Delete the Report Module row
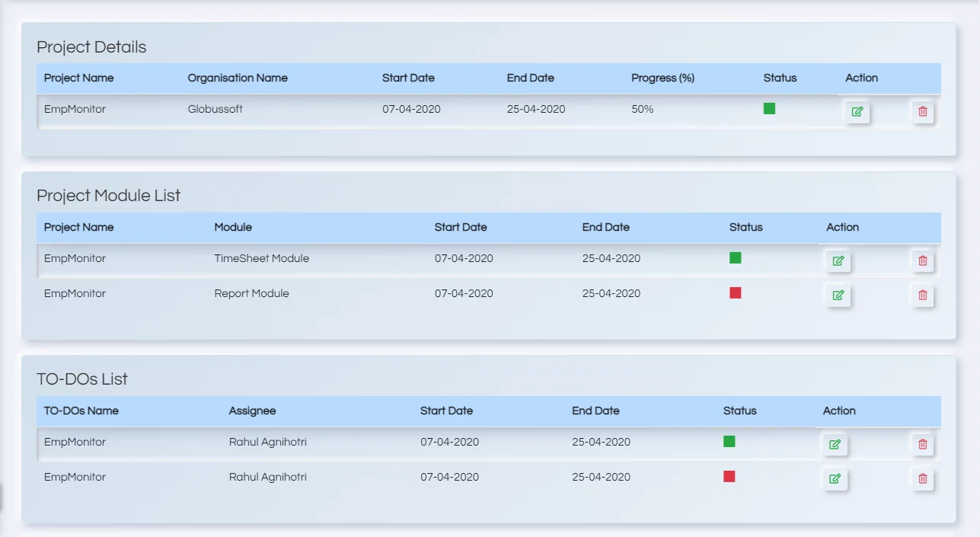980x537 pixels. [923, 296]
